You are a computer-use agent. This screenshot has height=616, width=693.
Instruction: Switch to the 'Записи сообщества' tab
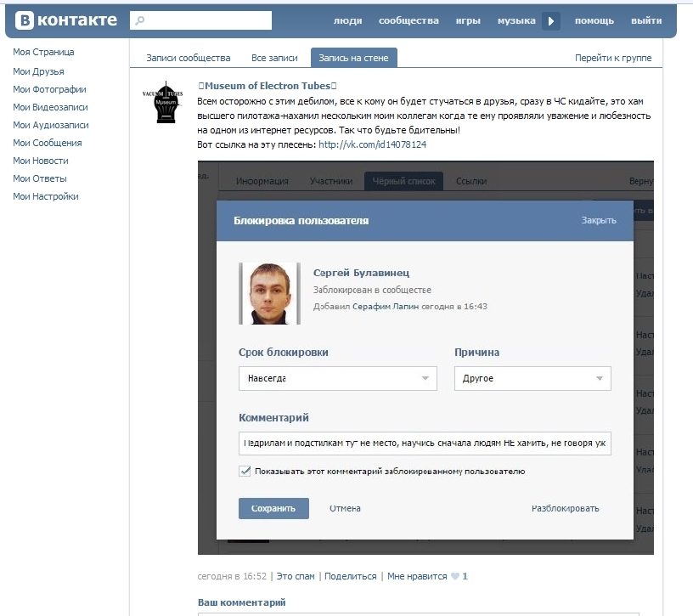[x=188, y=58]
